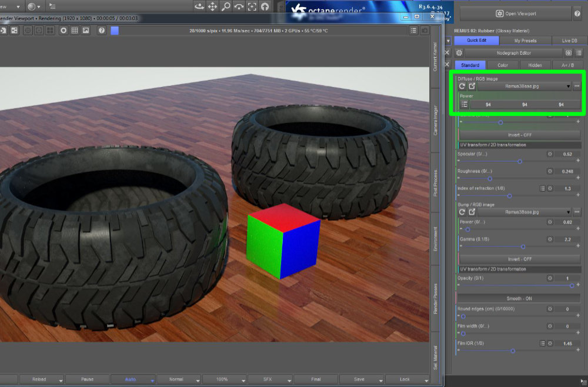Viewport: 588px width, 387px height.
Task: Click the Open Viewport button
Action: 516,14
